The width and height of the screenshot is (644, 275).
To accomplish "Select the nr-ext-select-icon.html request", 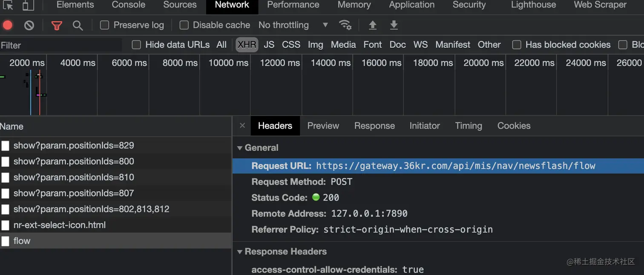I will (x=116, y=225).
